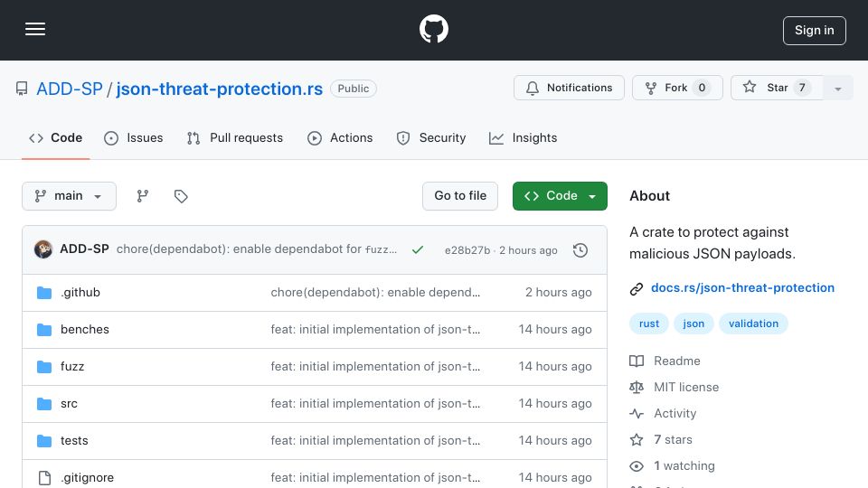Screen dimensions: 868x488
Task: Click the benches folder icon
Action: (x=44, y=329)
